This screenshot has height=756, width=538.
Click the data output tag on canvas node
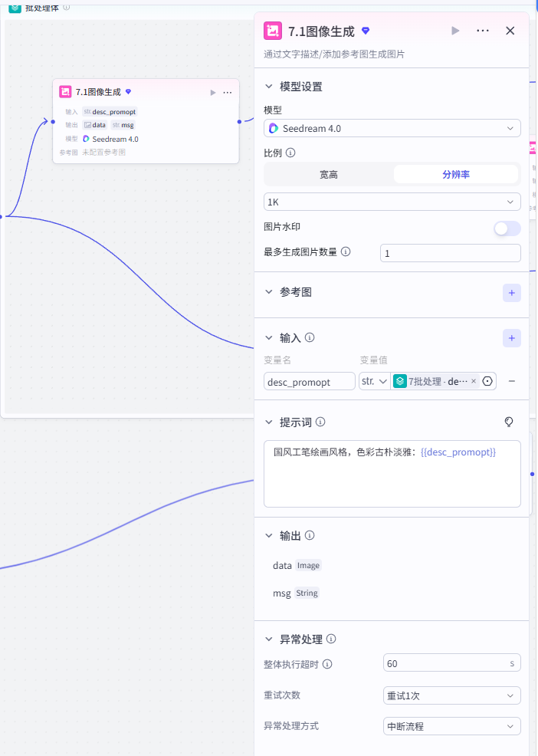[95, 125]
